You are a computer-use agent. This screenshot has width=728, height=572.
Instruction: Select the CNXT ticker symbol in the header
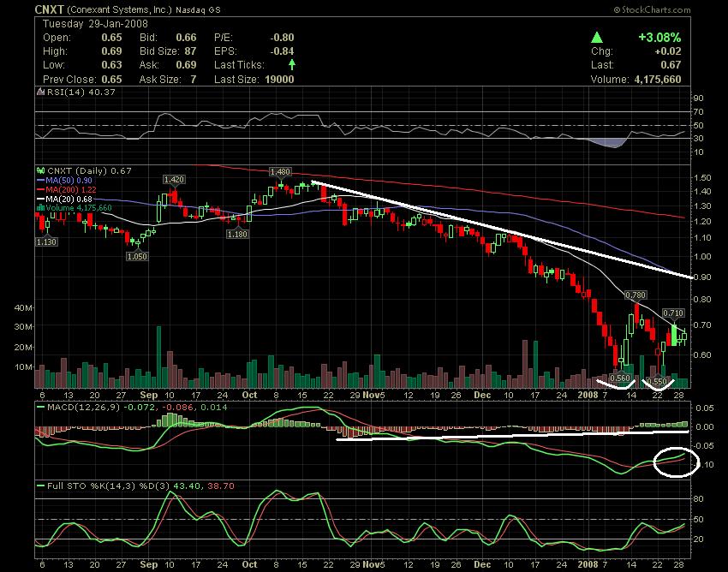[49, 9]
